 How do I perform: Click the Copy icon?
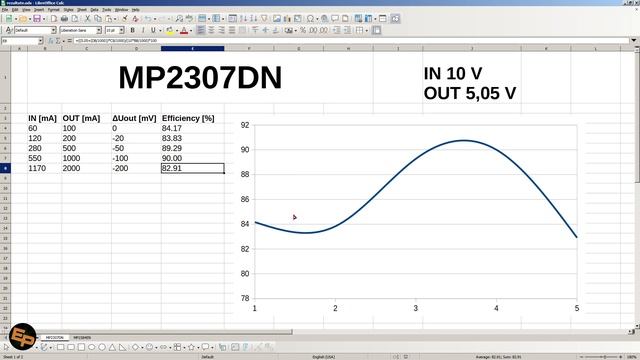98,19
